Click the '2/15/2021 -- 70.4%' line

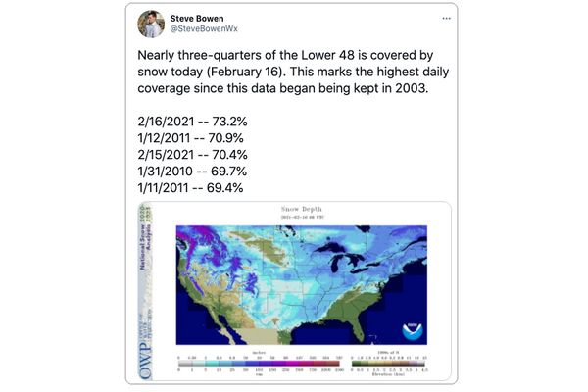point(191,156)
